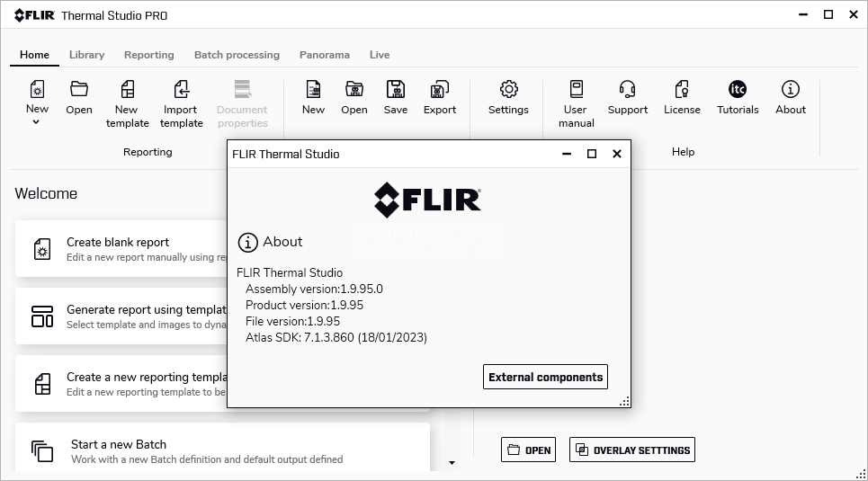Click the Export icon

point(440,89)
